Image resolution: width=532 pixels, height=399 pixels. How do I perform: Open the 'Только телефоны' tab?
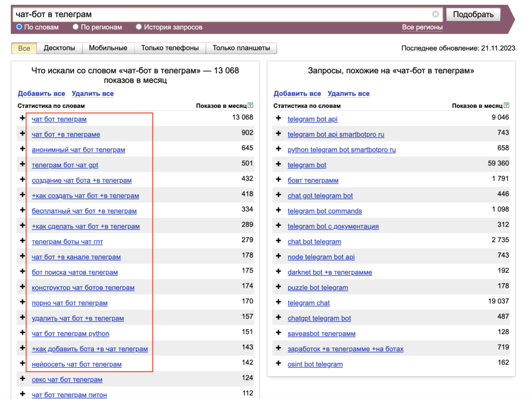170,48
